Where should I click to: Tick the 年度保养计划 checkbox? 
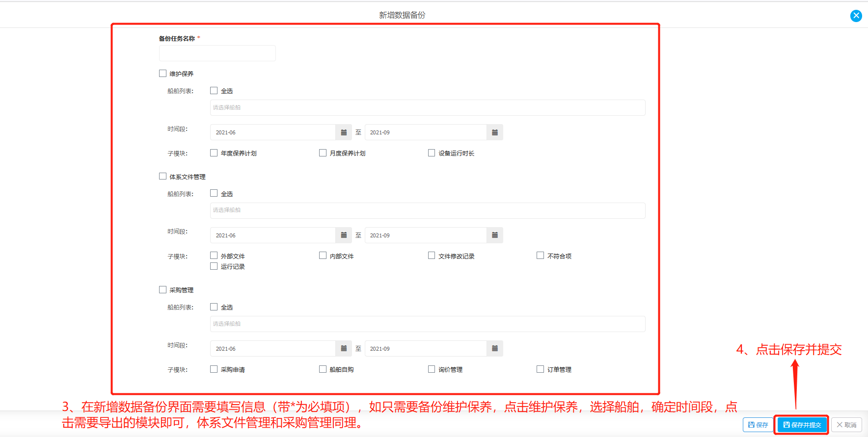tap(214, 153)
